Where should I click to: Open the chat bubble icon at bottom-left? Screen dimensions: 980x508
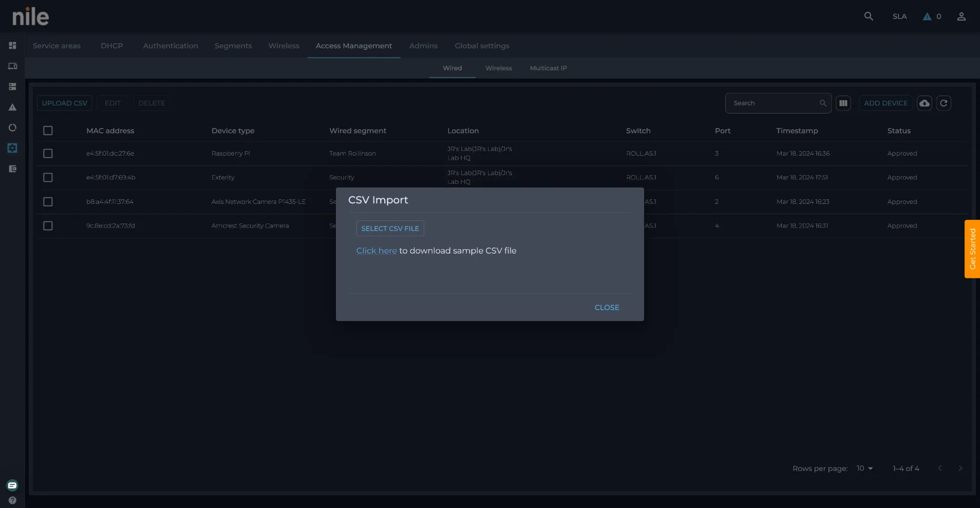tap(12, 485)
